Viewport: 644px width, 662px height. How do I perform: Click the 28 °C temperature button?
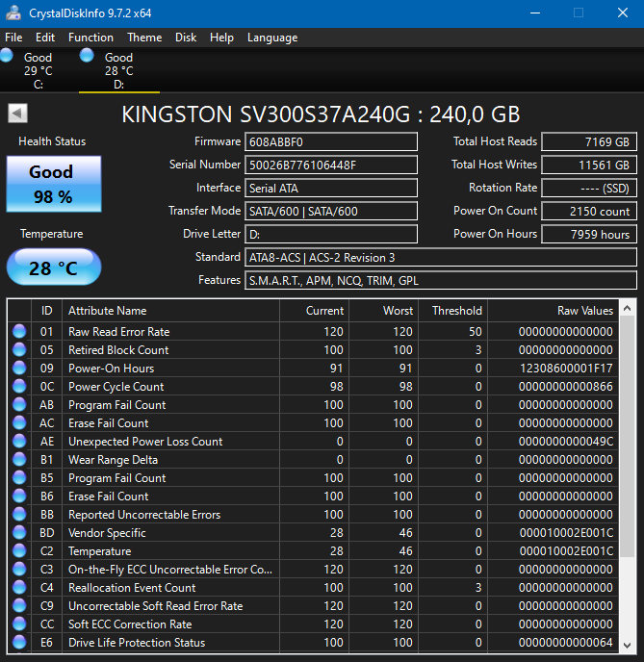(53, 267)
